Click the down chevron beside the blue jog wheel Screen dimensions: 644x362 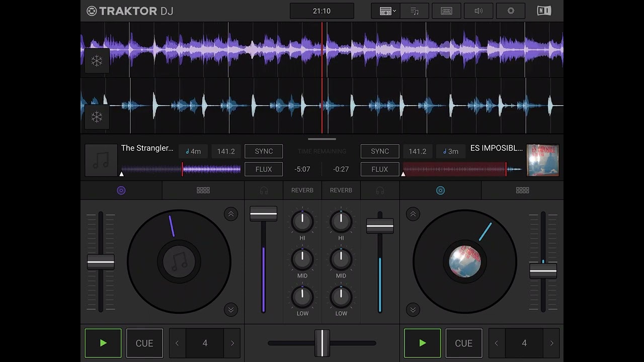413,310
